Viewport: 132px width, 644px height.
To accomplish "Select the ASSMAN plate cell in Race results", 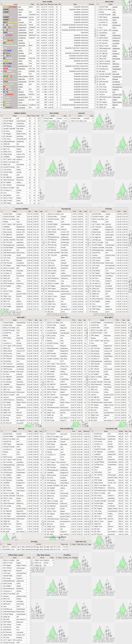I will [x=32, y=71].
